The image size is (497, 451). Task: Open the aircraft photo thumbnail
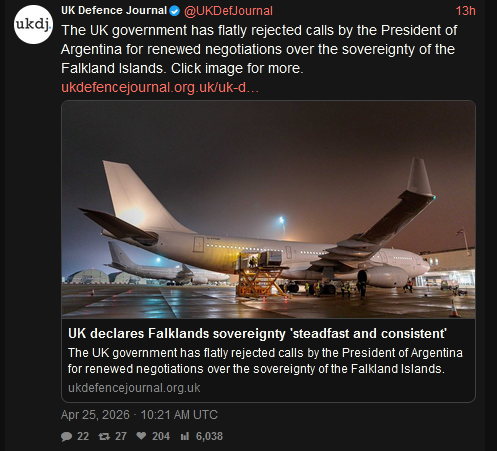pos(268,209)
